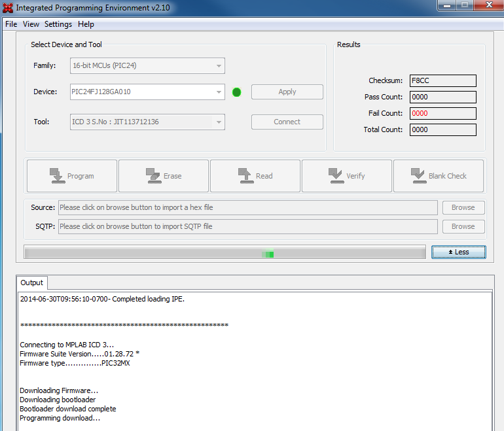The image size is (504, 431).
Task: Click the SQTP file path field
Action: pyautogui.click(x=247, y=226)
